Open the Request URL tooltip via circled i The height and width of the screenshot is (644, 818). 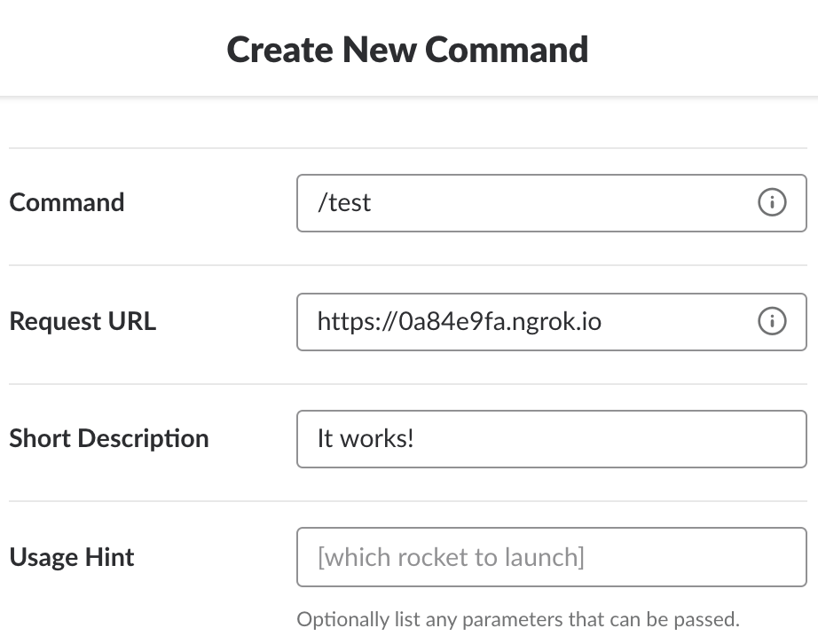(x=773, y=322)
